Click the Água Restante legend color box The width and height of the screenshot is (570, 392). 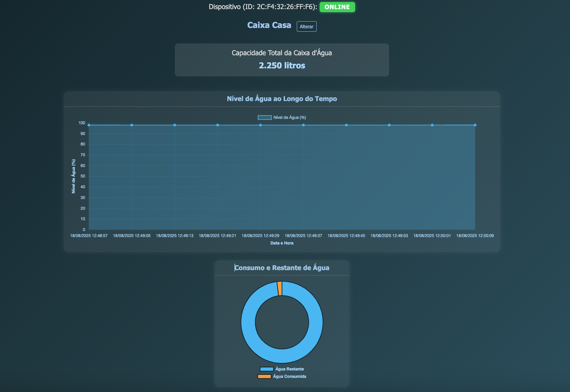pyautogui.click(x=266, y=369)
